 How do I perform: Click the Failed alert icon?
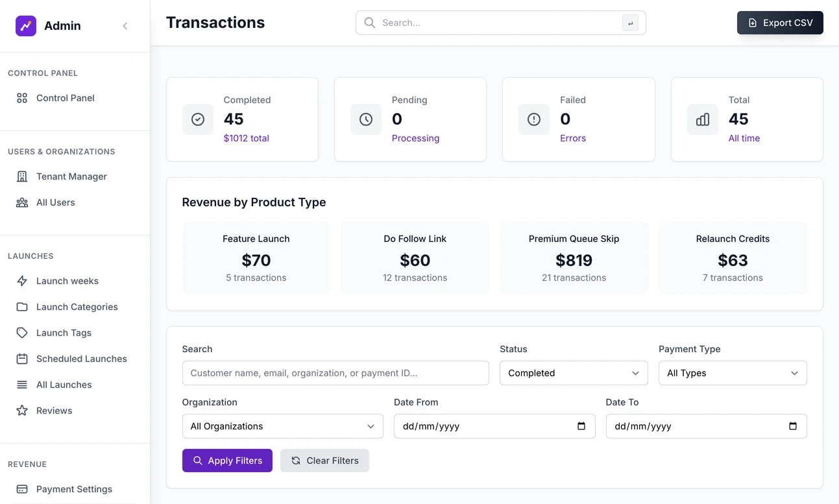tap(534, 119)
